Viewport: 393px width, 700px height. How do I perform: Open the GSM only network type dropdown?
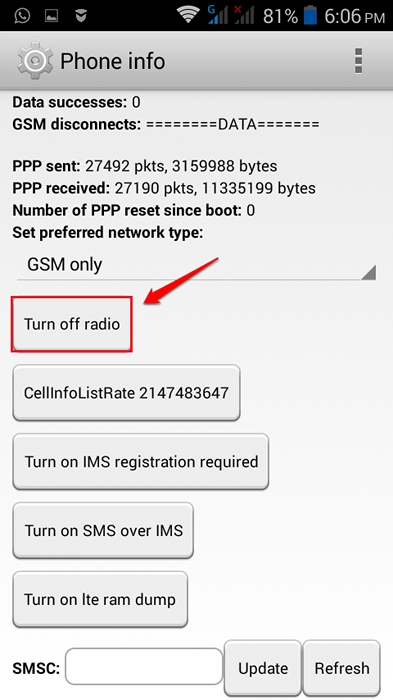[x=196, y=265]
